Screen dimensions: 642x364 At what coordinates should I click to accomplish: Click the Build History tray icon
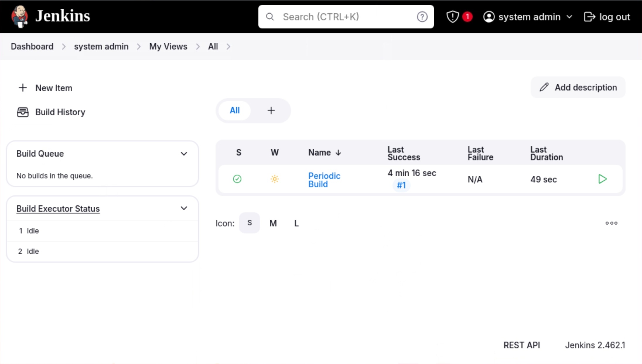click(23, 112)
